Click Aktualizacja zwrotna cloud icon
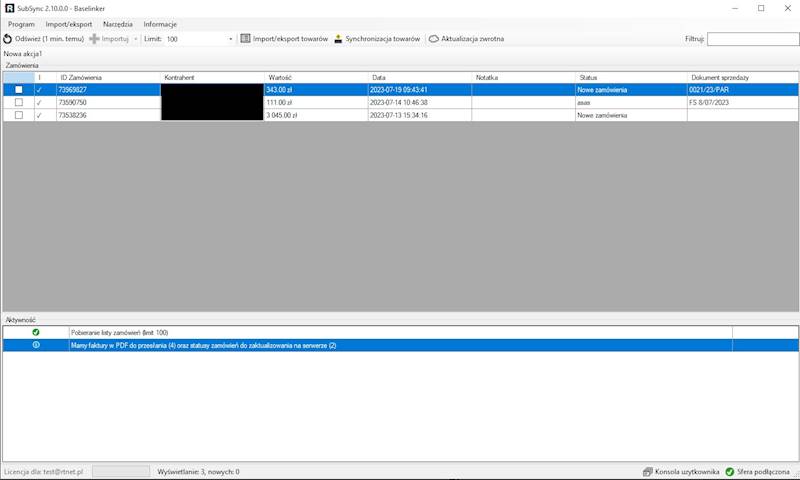The image size is (800, 480). click(x=434, y=39)
